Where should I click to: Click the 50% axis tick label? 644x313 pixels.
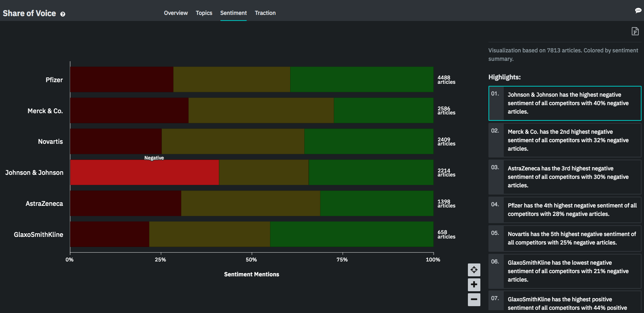[251, 260]
